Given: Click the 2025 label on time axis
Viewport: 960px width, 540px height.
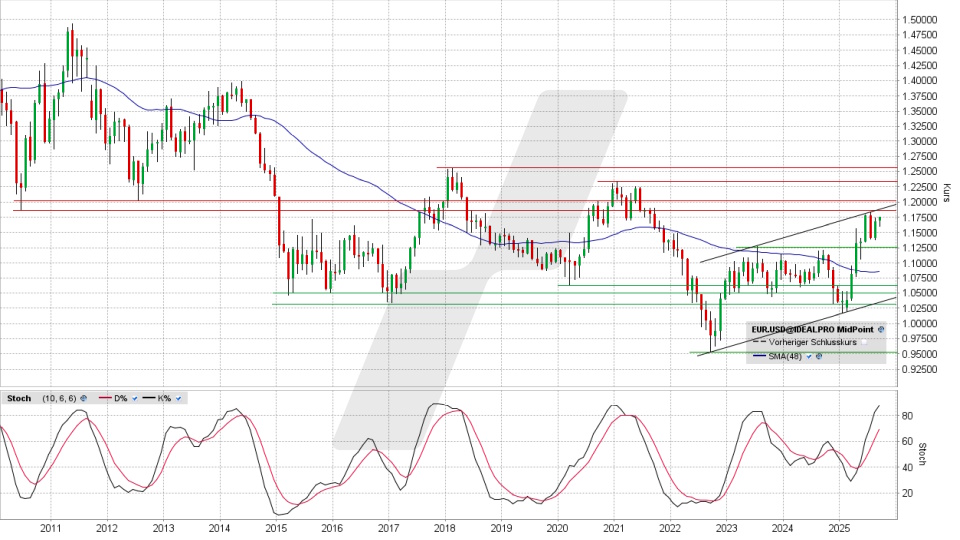Looking at the screenshot, I should [839, 528].
